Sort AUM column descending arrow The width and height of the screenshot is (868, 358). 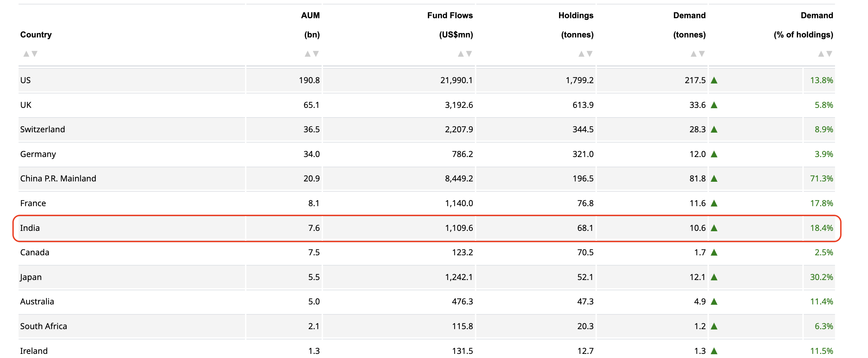point(316,54)
